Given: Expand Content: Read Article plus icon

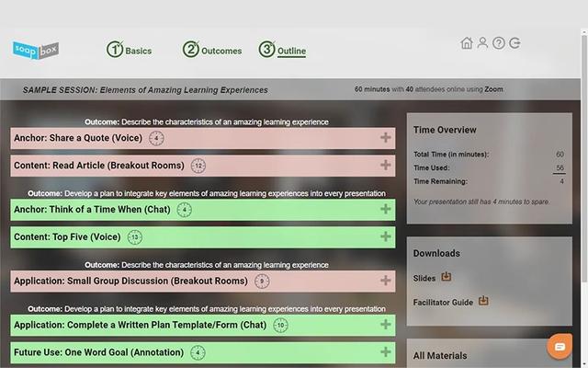Looking at the screenshot, I should coord(385,166).
